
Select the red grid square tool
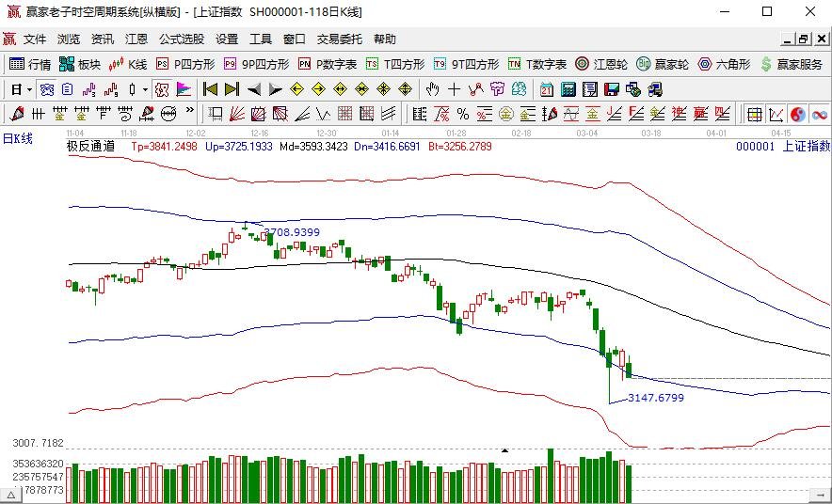344,114
